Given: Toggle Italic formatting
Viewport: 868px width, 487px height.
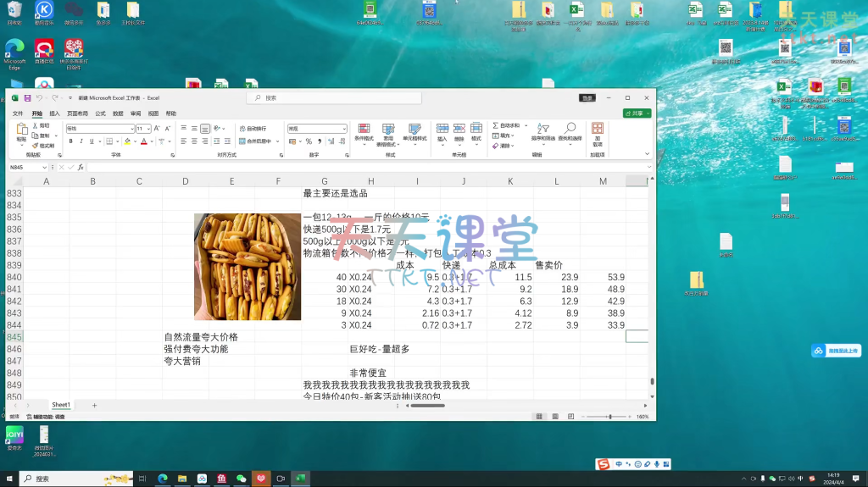Looking at the screenshot, I should [x=81, y=141].
